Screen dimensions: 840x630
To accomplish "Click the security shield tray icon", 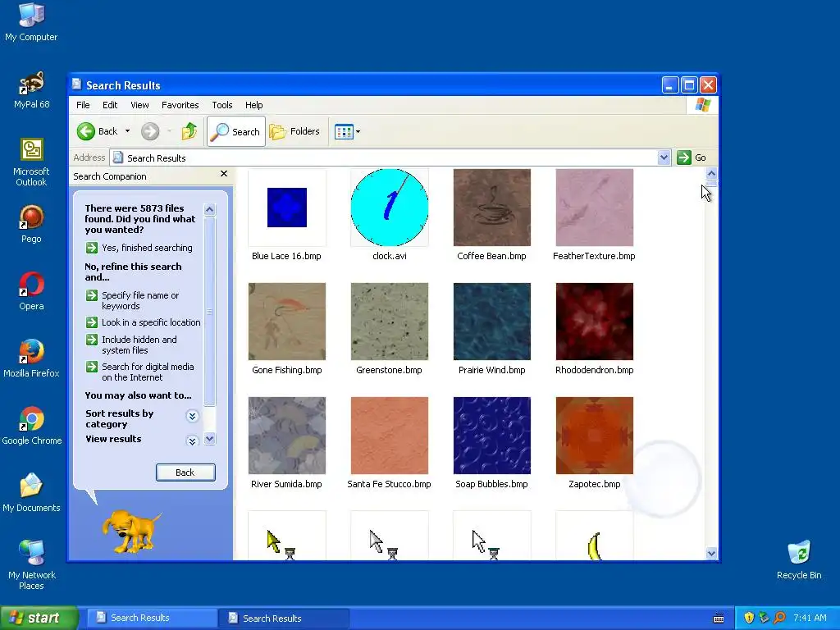I will pyautogui.click(x=749, y=618).
